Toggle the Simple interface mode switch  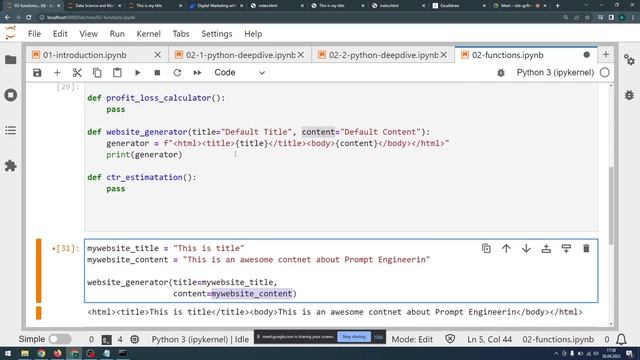(x=60, y=339)
